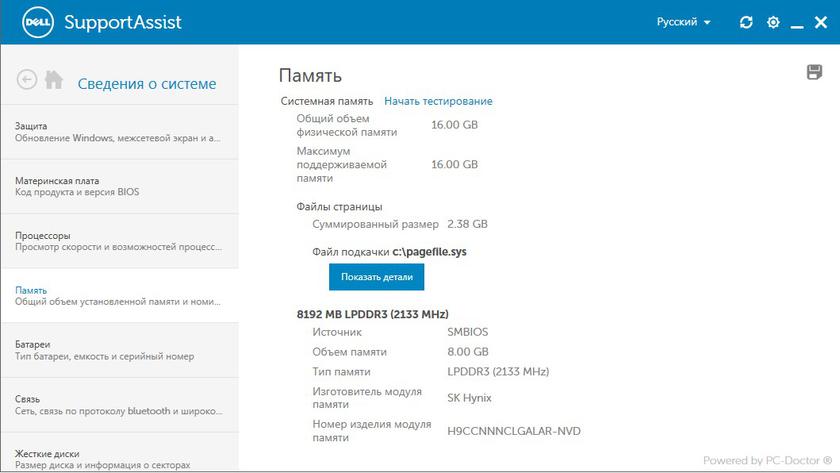
Task: Click the refresh icon in the title bar
Action: click(746, 22)
